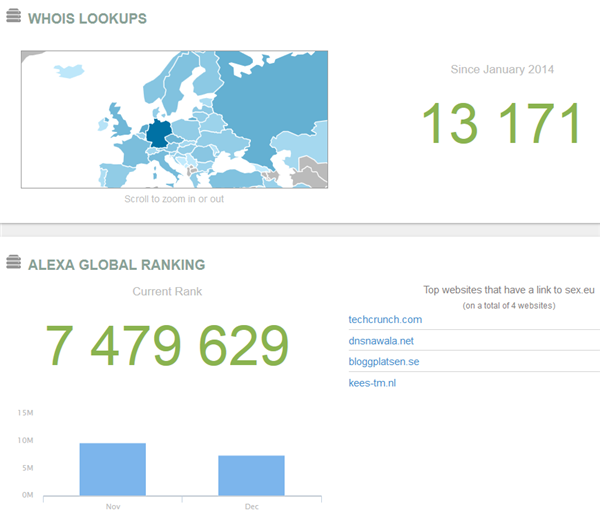Image resolution: width=600 pixels, height=516 pixels.
Task: Click the Dec axis label
Action: pyautogui.click(x=252, y=506)
